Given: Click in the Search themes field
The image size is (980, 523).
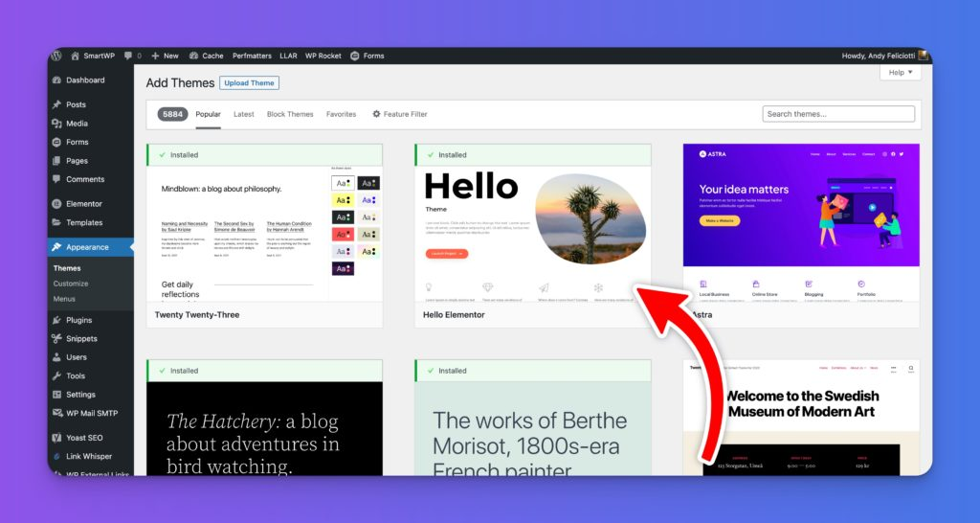Looking at the screenshot, I should (x=838, y=114).
